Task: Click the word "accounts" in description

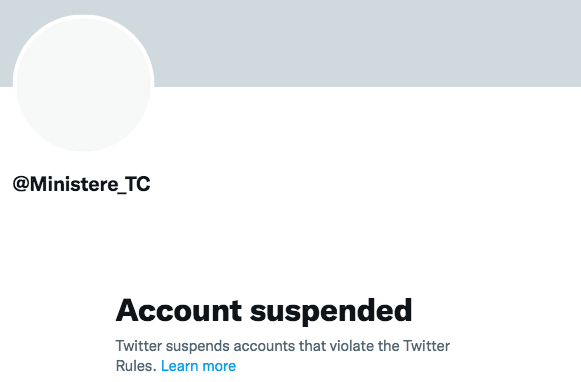Action: (x=265, y=346)
